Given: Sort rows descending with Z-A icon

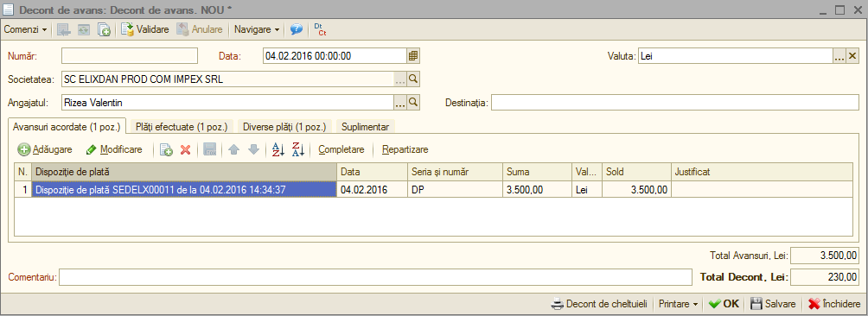Looking at the screenshot, I should pos(298,149).
